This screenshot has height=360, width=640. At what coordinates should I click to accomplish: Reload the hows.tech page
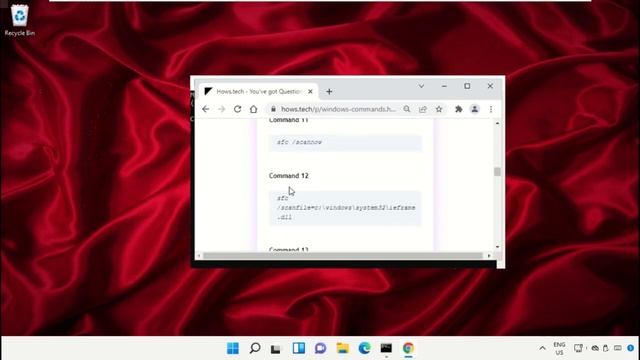coord(238,109)
